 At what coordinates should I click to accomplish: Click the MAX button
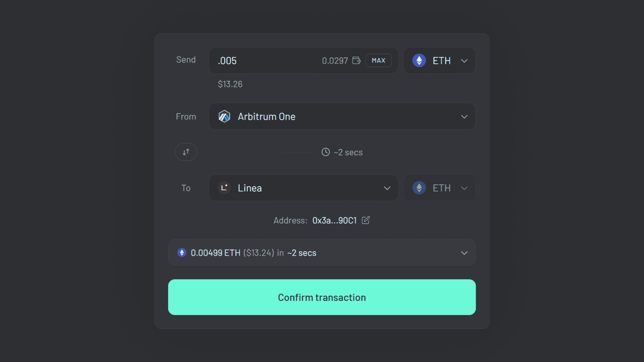pyautogui.click(x=378, y=60)
